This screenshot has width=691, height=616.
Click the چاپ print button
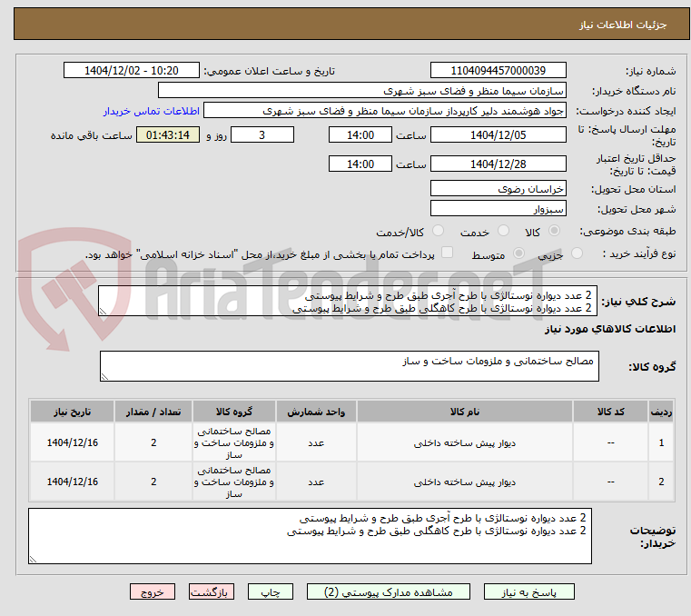pos(271,591)
